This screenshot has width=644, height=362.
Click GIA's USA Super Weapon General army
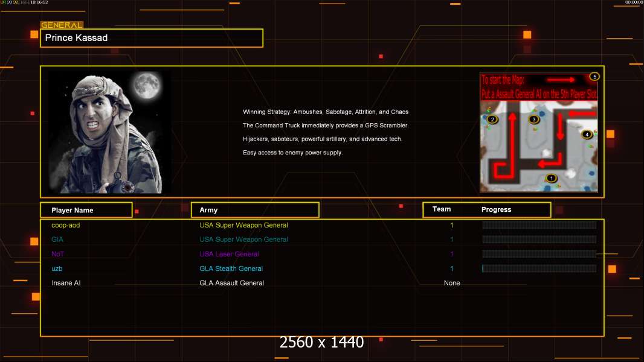[x=243, y=240]
